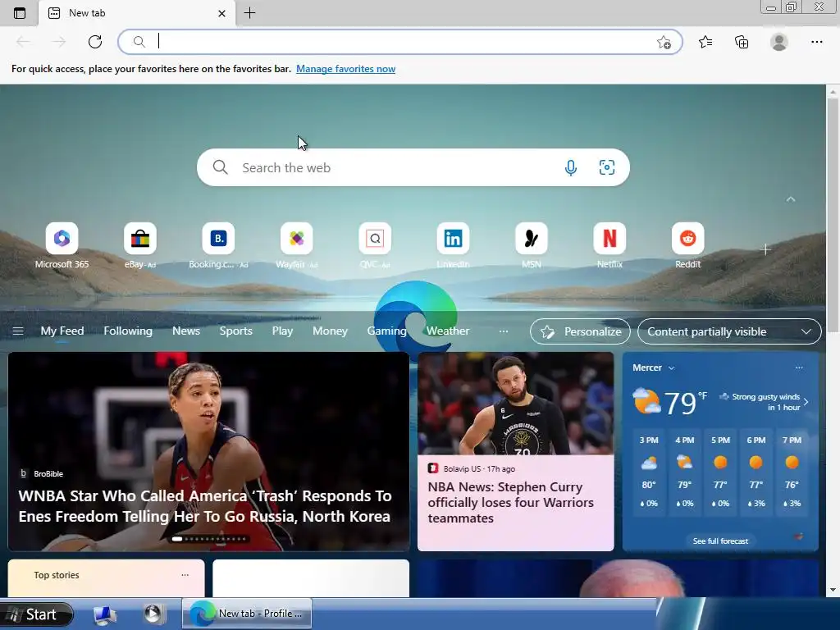Click the Back navigation arrow
Screen dimensions: 840x630
[x=23, y=42]
